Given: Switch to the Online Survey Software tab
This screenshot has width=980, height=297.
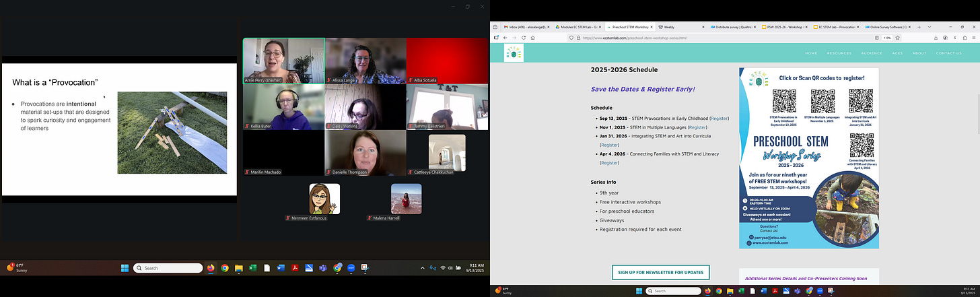Looking at the screenshot, I should click(888, 27).
